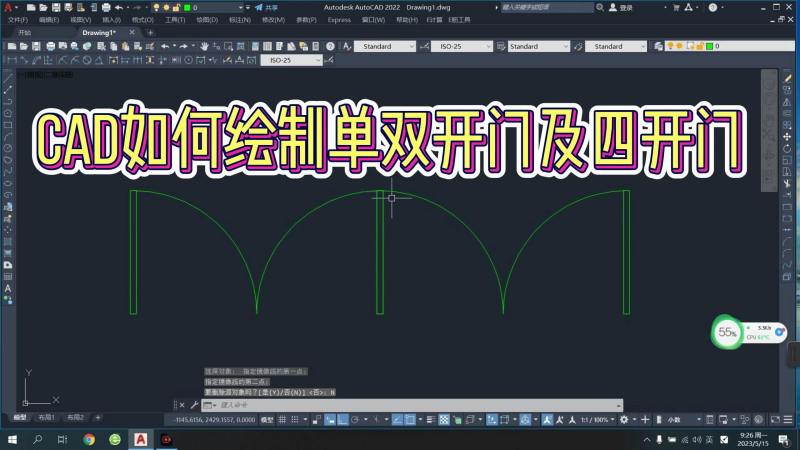Screen dimensions: 800x450
Task: Toggle layer on/off lightbulb in layer toolbar
Action: tap(670, 46)
